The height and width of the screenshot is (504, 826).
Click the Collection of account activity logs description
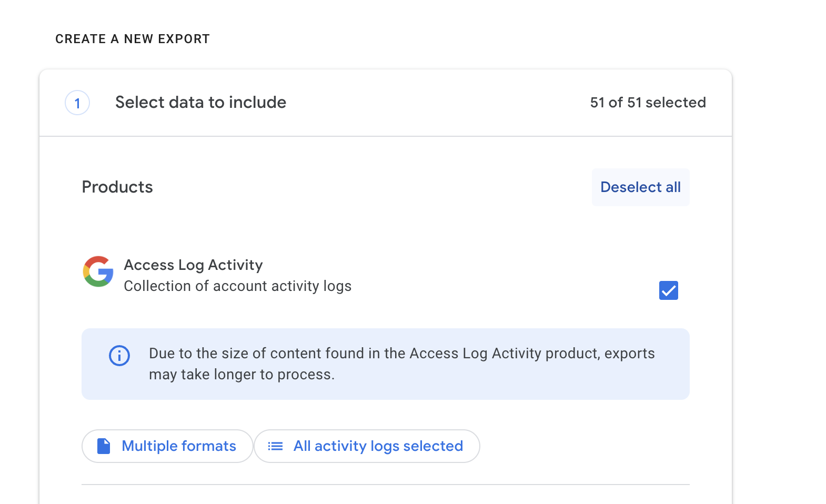pyautogui.click(x=237, y=286)
